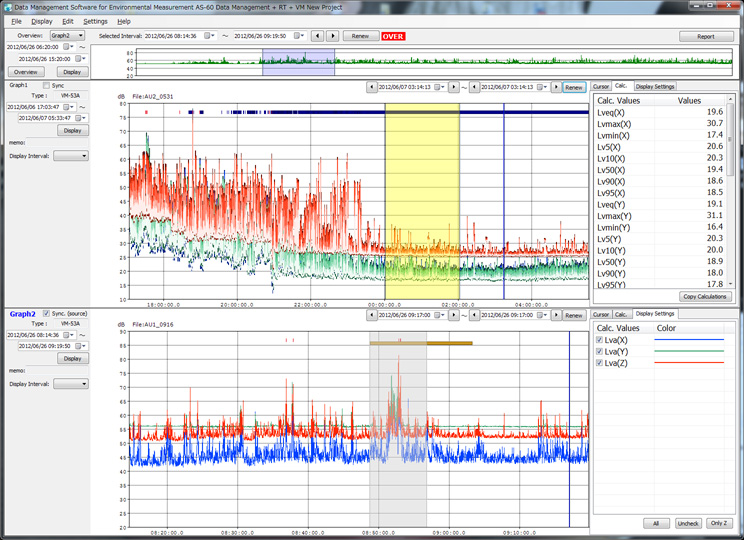Step Graph2 end time forward with right arrow
Screen dimensions: 744x540
[554, 315]
